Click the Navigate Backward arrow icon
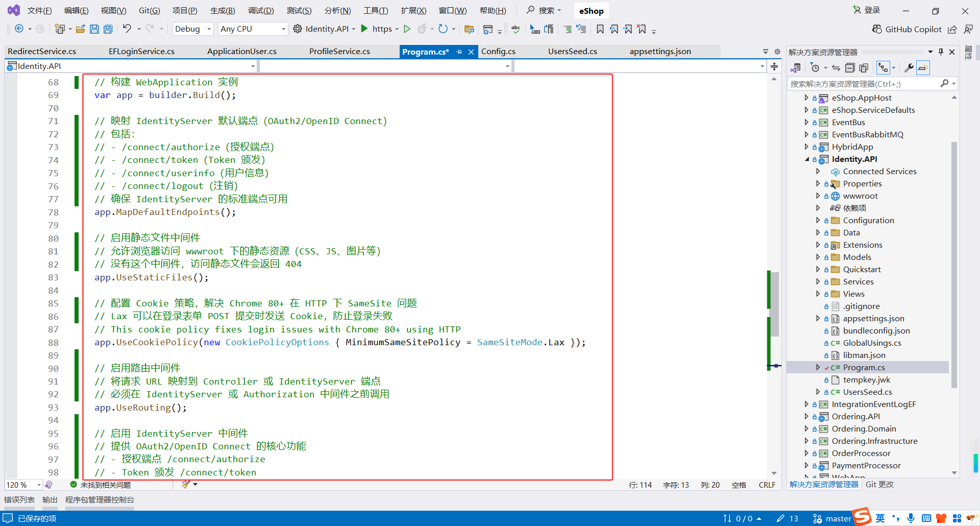 19,29
